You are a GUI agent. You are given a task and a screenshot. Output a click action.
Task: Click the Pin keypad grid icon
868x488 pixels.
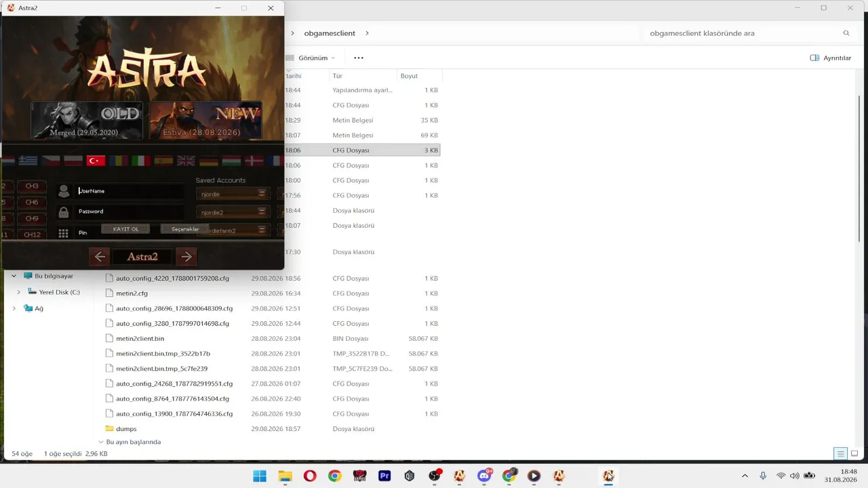click(63, 233)
